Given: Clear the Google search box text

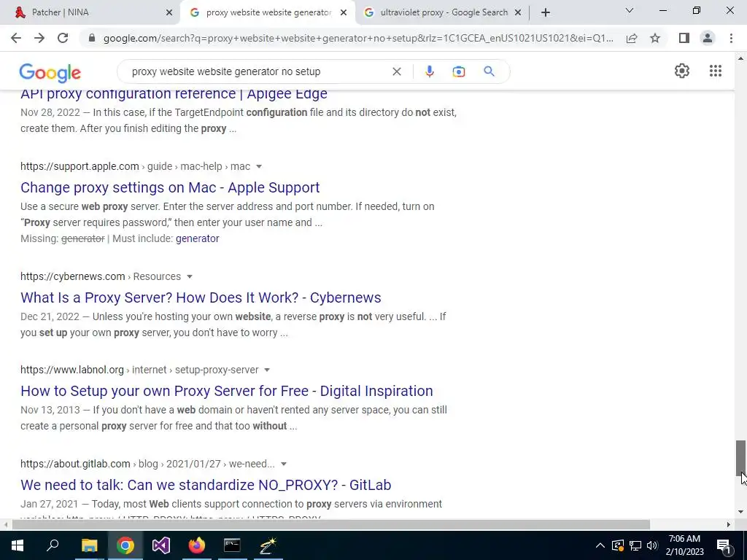Looking at the screenshot, I should [x=396, y=71].
